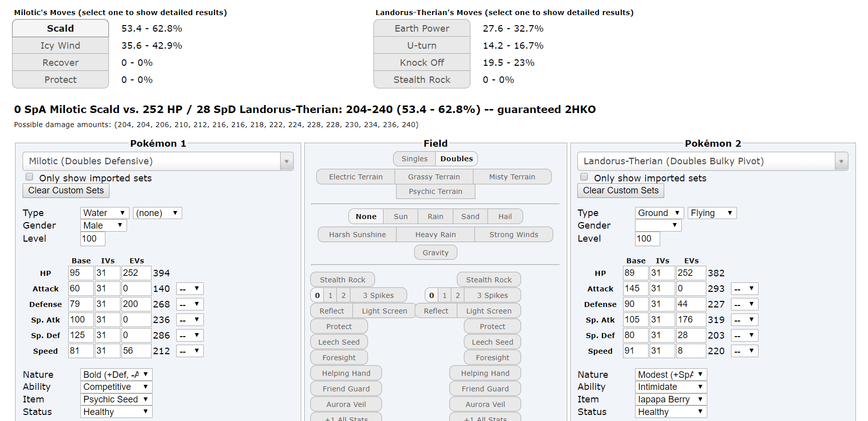Set weather to Harsh Sunshine
Screen dimensions: 868x421
(357, 235)
